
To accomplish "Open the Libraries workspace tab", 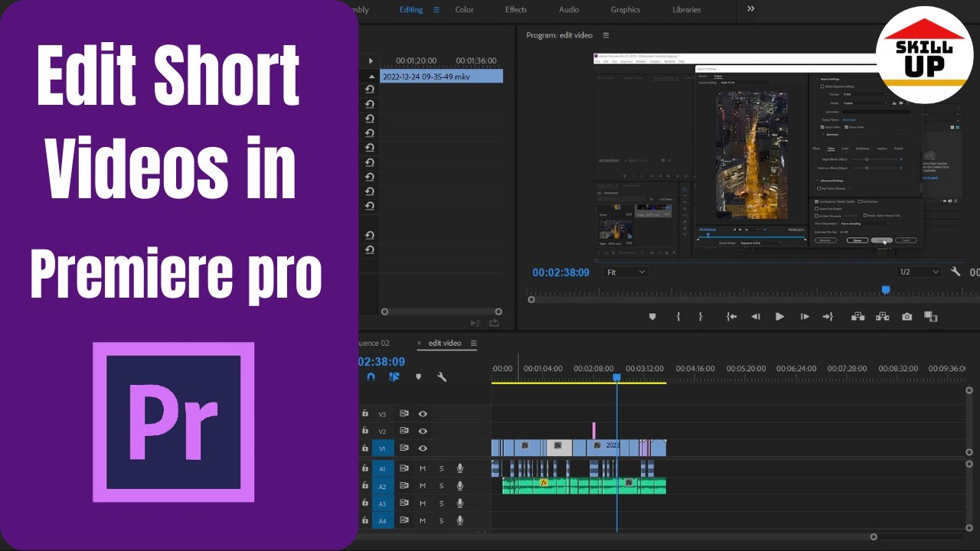I will (x=686, y=10).
